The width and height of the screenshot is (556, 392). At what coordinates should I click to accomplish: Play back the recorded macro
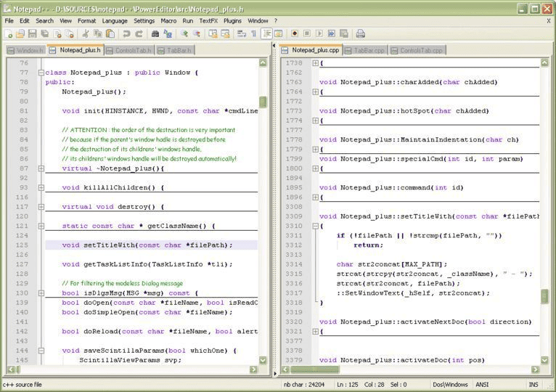click(x=319, y=33)
